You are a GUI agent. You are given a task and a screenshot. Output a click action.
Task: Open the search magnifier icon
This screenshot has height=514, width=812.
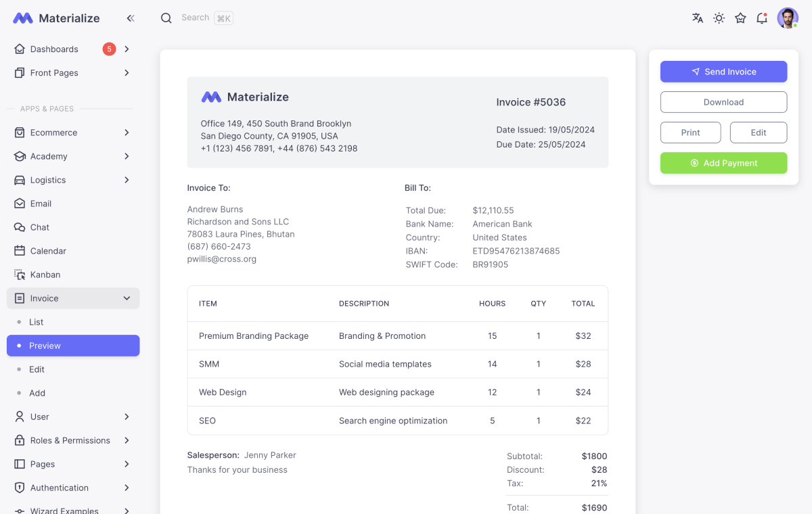coord(166,18)
